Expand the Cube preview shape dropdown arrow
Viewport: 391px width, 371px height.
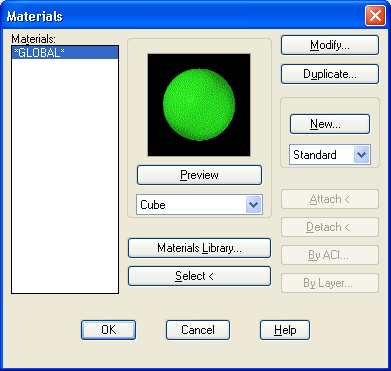coord(254,205)
